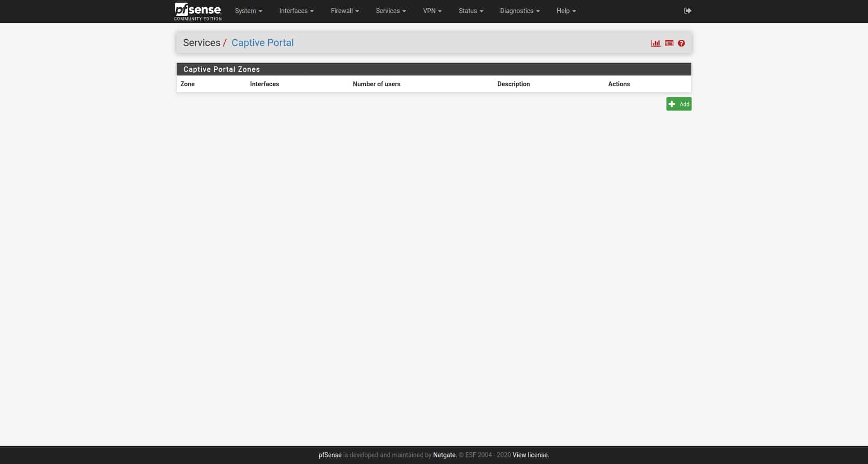
Task: Click the red help question-mark icon
Action: point(681,43)
